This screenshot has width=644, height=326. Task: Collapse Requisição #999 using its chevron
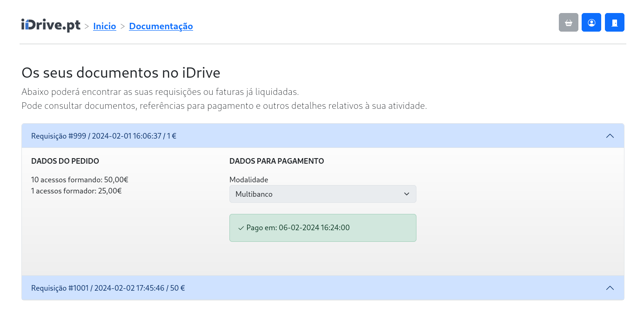tap(610, 136)
